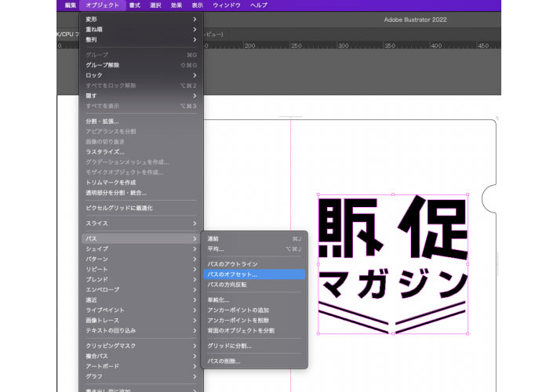Open the シェイプ submenu
Screen dimensions: 557x392
(x=97, y=249)
